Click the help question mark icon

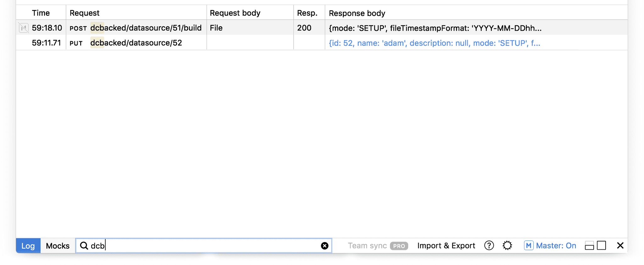pos(489,246)
